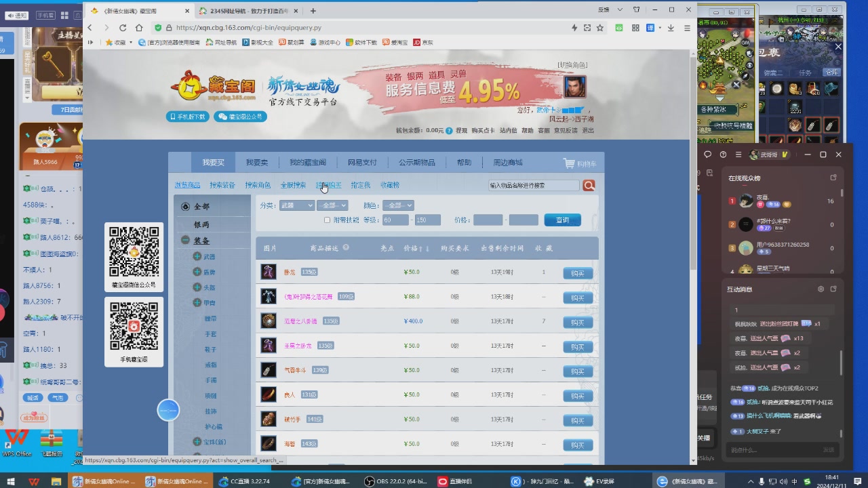The height and width of the screenshot is (488, 868).
Task: Click the browser page vertical scrollbar
Action: pyautogui.click(x=693, y=163)
